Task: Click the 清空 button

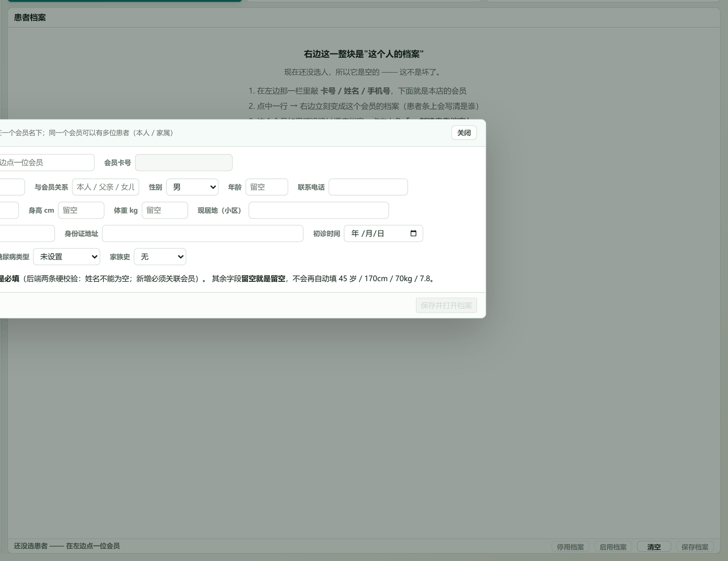Action: pyautogui.click(x=654, y=547)
